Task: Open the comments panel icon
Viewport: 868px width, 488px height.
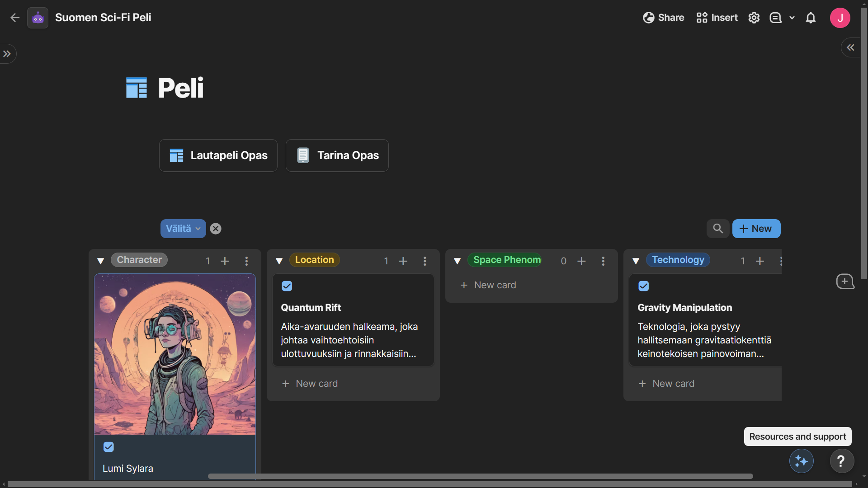Action: click(776, 18)
